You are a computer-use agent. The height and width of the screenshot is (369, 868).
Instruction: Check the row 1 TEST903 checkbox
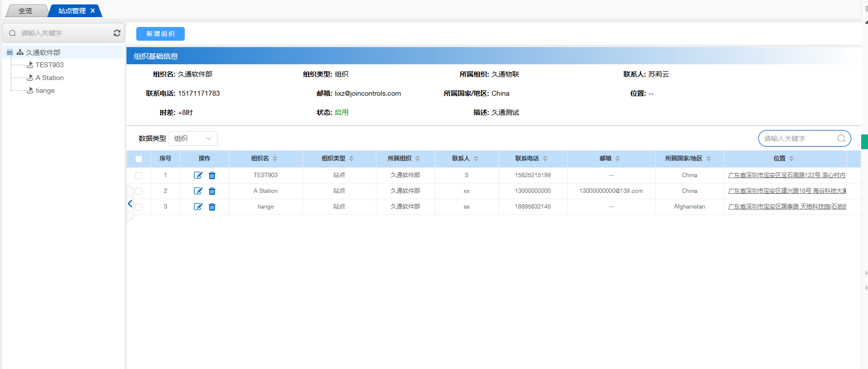pos(139,175)
